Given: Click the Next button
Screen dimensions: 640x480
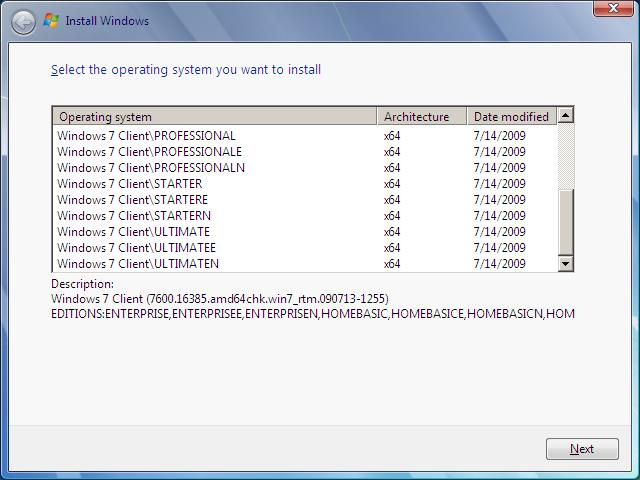Looking at the screenshot, I should click(582, 449).
